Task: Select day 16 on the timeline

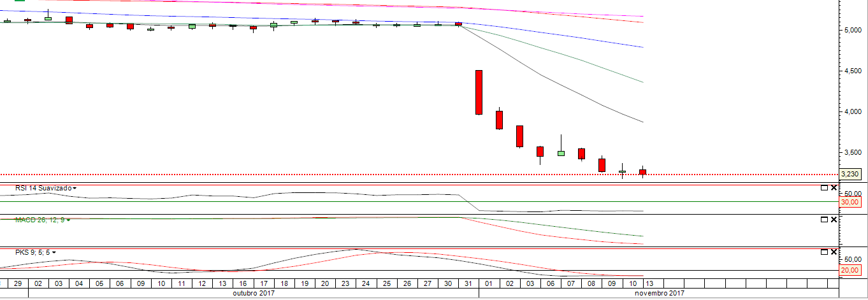Action: click(243, 283)
